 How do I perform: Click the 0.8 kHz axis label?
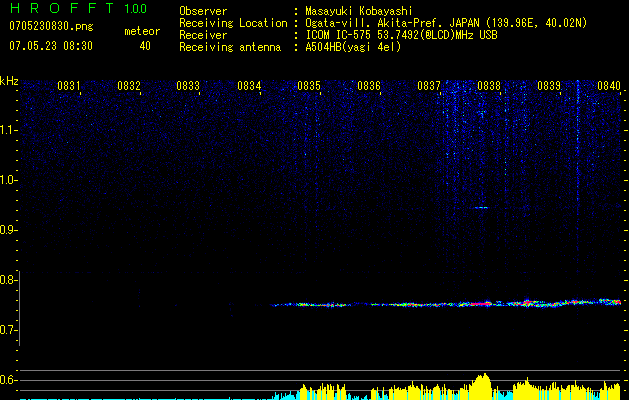(x=8, y=280)
